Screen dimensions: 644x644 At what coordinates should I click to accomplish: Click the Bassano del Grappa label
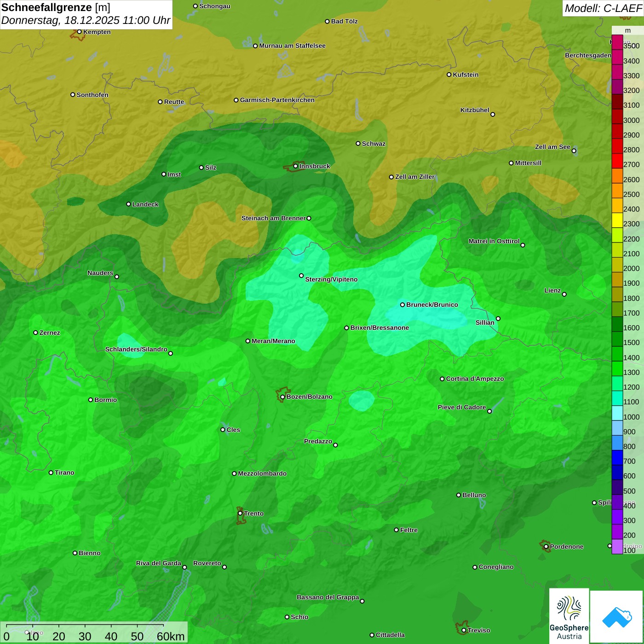[328, 598]
